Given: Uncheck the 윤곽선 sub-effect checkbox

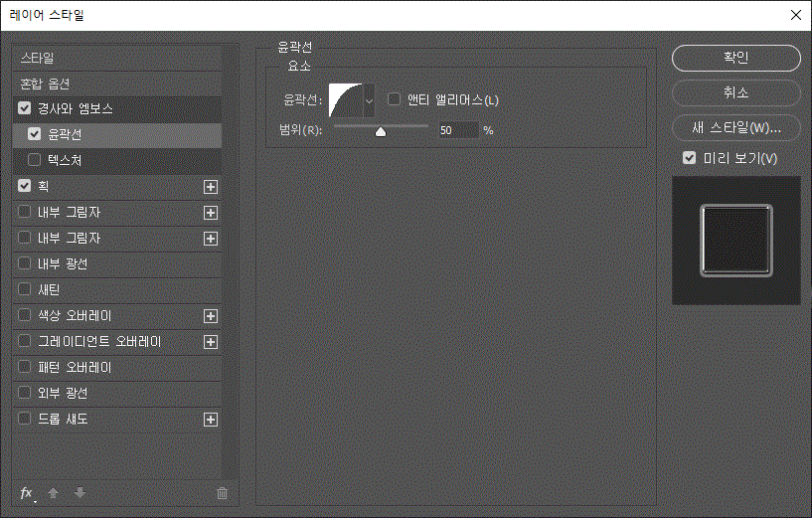Looking at the screenshot, I should 34,133.
